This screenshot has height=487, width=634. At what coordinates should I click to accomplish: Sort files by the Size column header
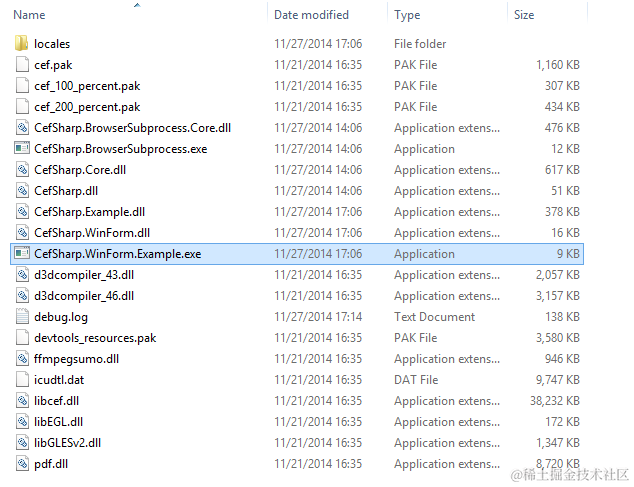[x=524, y=15]
